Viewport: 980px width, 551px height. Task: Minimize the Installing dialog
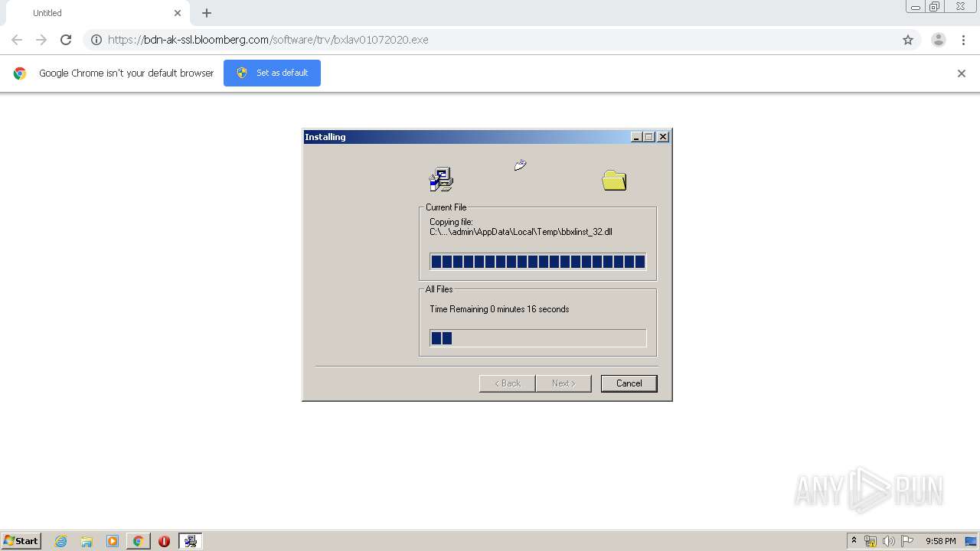(636, 137)
